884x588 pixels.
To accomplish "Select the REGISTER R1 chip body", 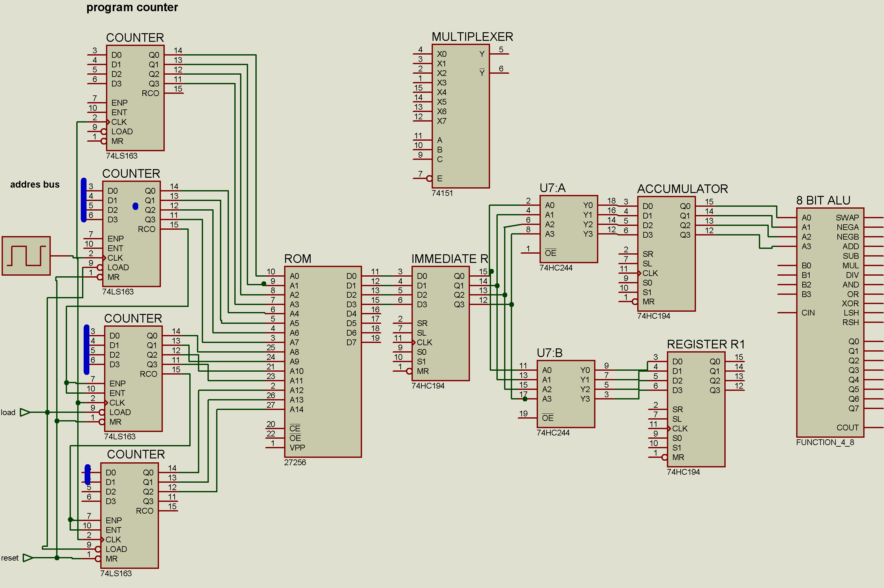I will point(696,410).
